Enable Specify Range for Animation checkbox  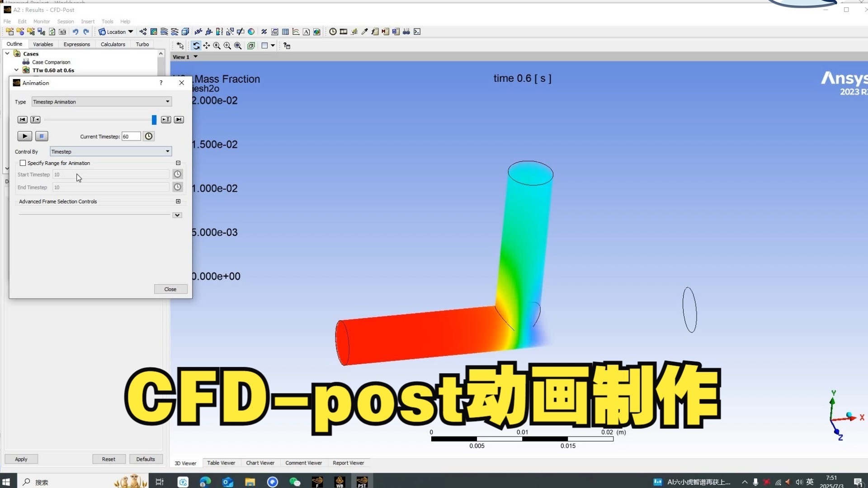tap(23, 163)
